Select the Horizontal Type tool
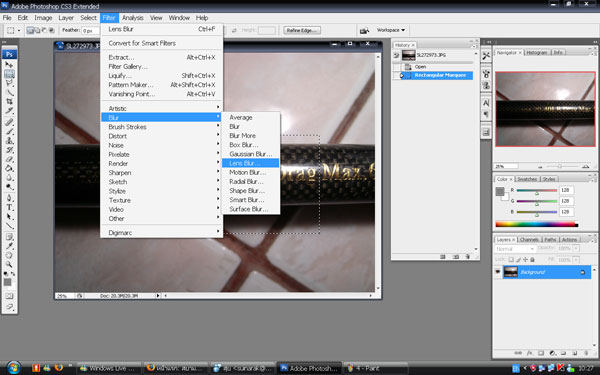 9,207
